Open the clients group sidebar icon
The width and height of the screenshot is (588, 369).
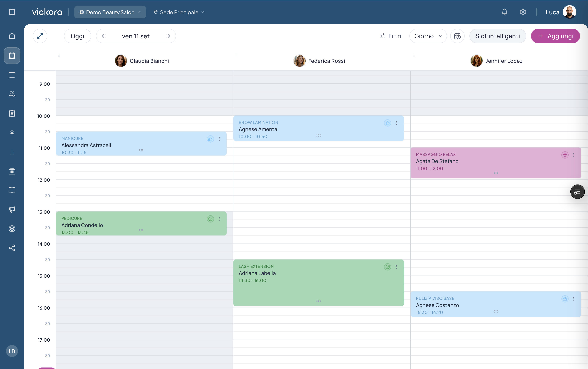coord(12,94)
